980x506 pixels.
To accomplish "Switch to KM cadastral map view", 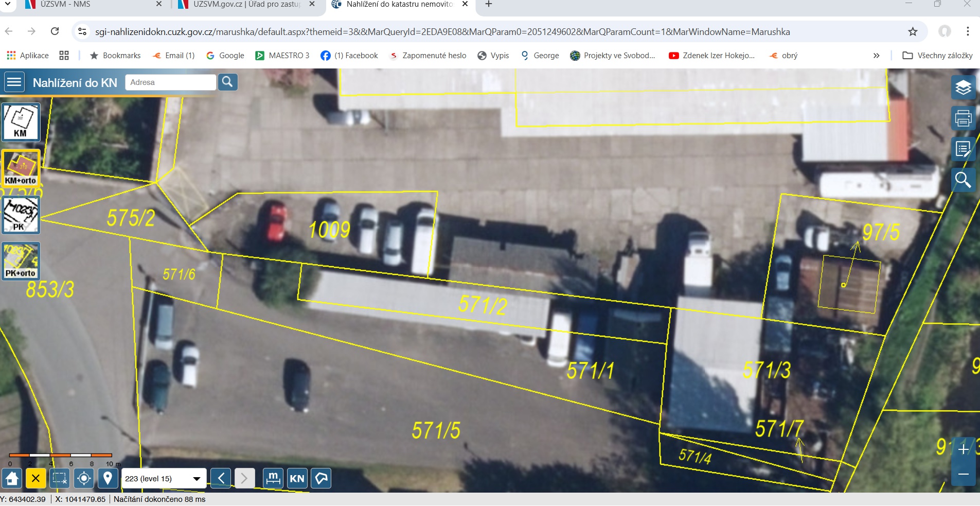I will pos(21,123).
